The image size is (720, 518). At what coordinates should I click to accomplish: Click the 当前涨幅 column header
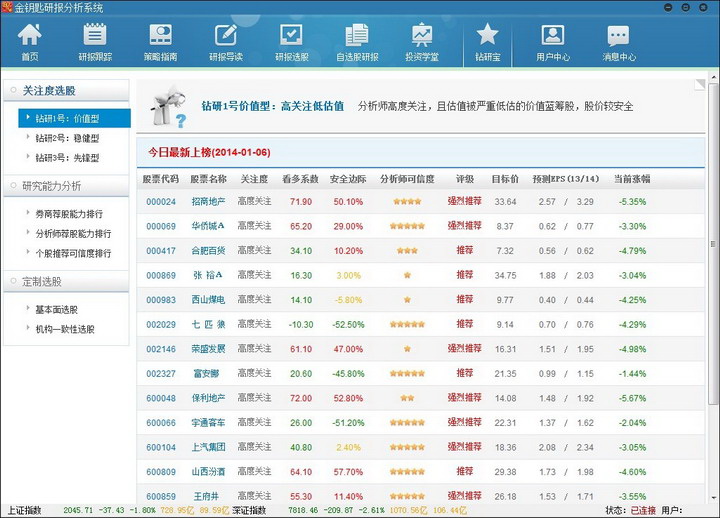632,179
